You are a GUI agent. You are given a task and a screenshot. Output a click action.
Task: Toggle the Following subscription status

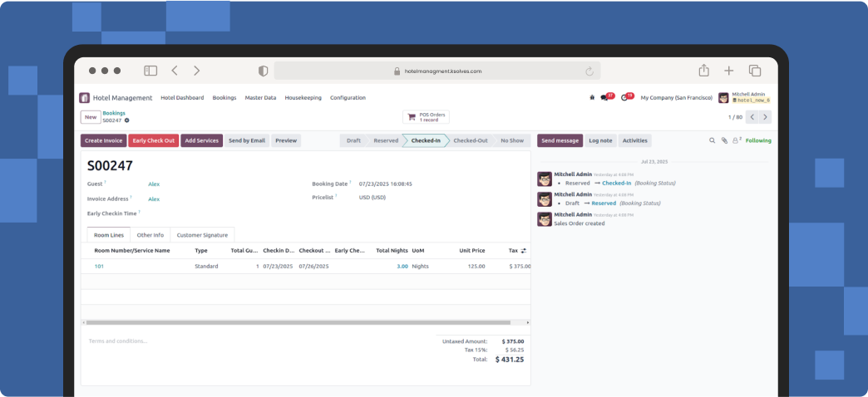coord(757,140)
